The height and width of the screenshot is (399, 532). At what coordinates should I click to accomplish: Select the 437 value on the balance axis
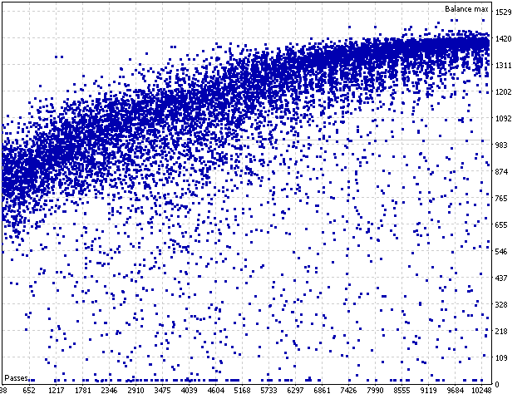point(501,278)
